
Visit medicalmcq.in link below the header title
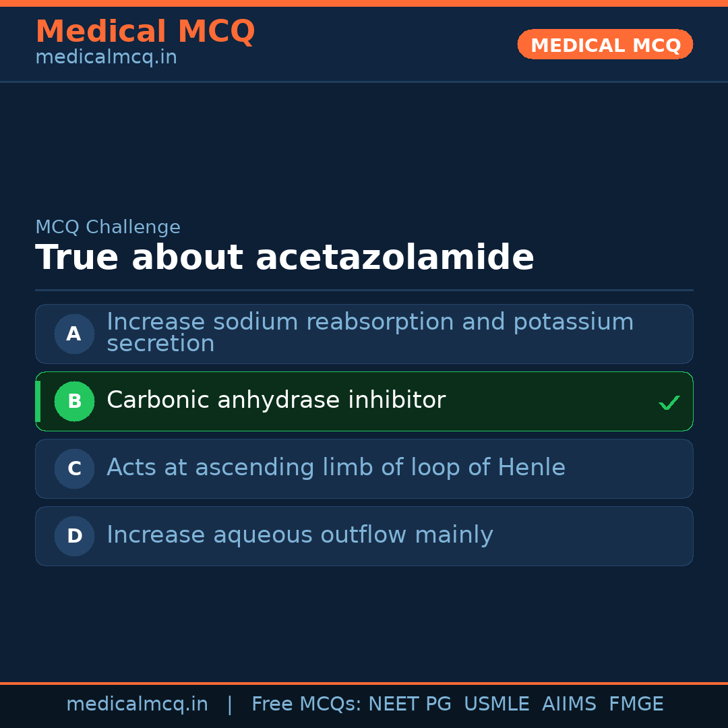pos(106,58)
